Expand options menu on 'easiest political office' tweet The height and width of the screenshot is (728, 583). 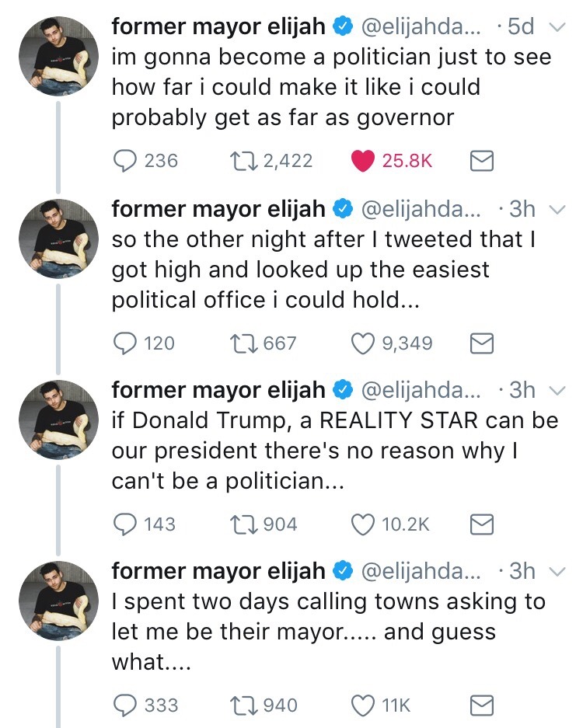point(557,209)
